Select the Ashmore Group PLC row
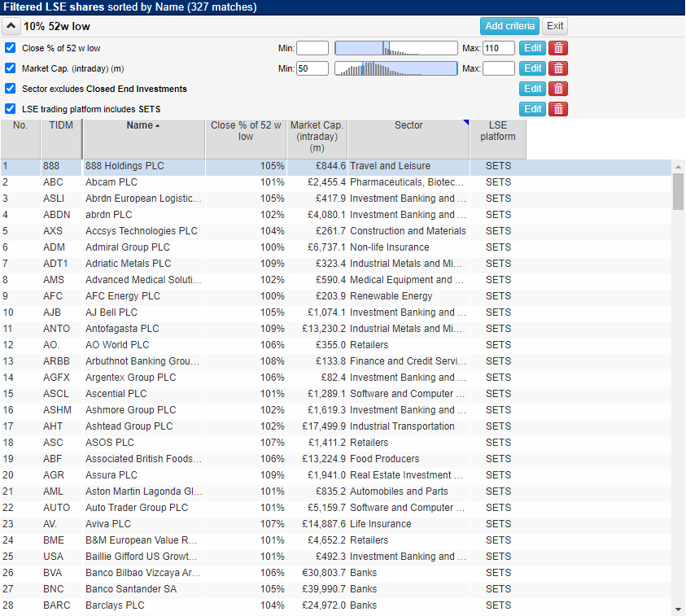686x616 pixels. [336, 410]
